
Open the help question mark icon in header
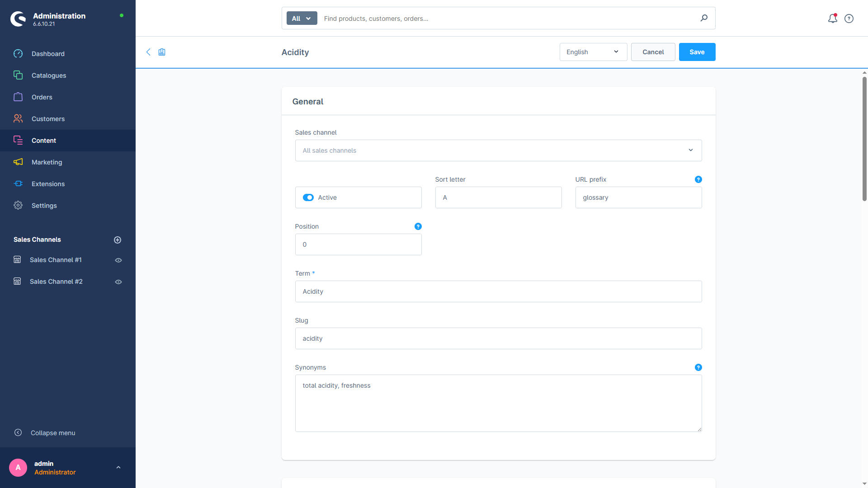[849, 19]
